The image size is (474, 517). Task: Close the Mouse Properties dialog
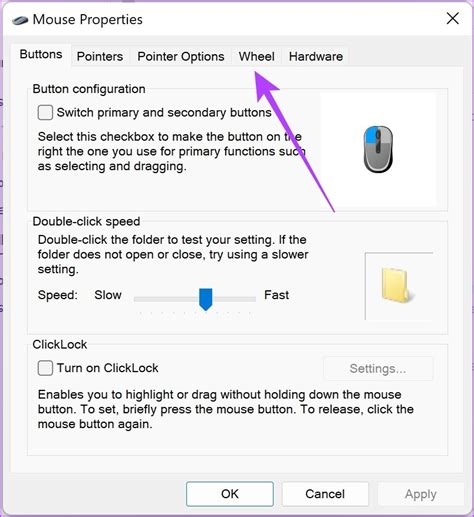click(x=452, y=19)
